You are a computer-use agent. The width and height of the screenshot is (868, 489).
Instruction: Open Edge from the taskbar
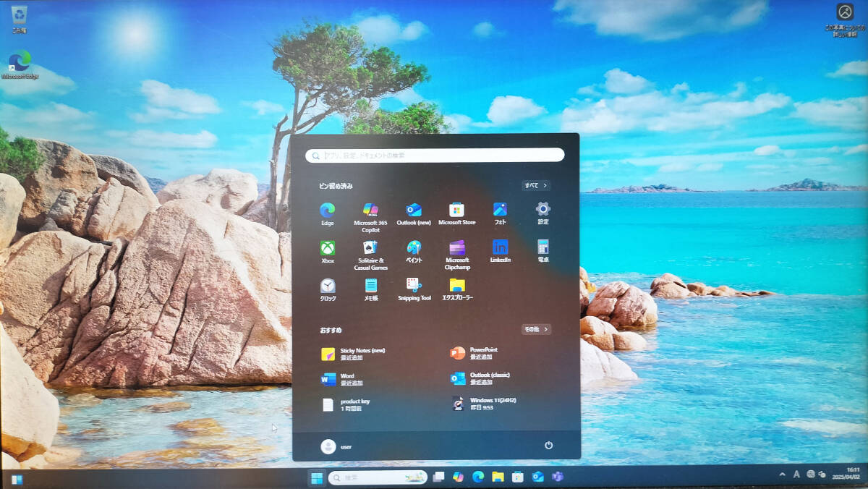pyautogui.click(x=477, y=477)
